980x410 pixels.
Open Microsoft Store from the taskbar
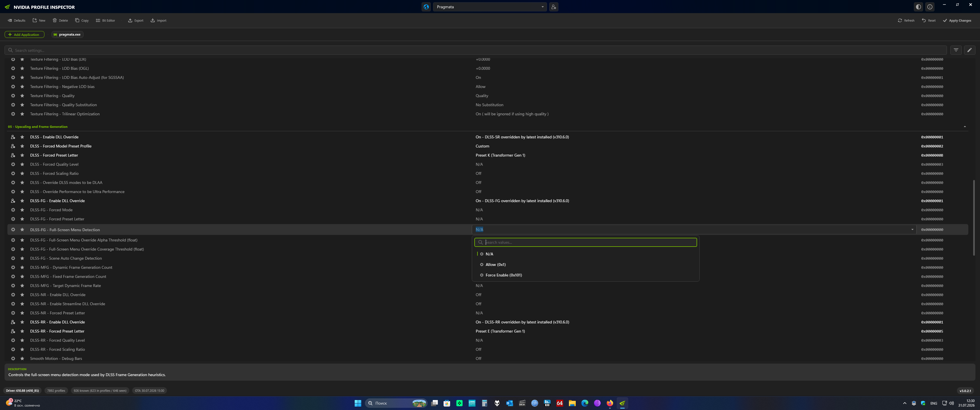447,403
